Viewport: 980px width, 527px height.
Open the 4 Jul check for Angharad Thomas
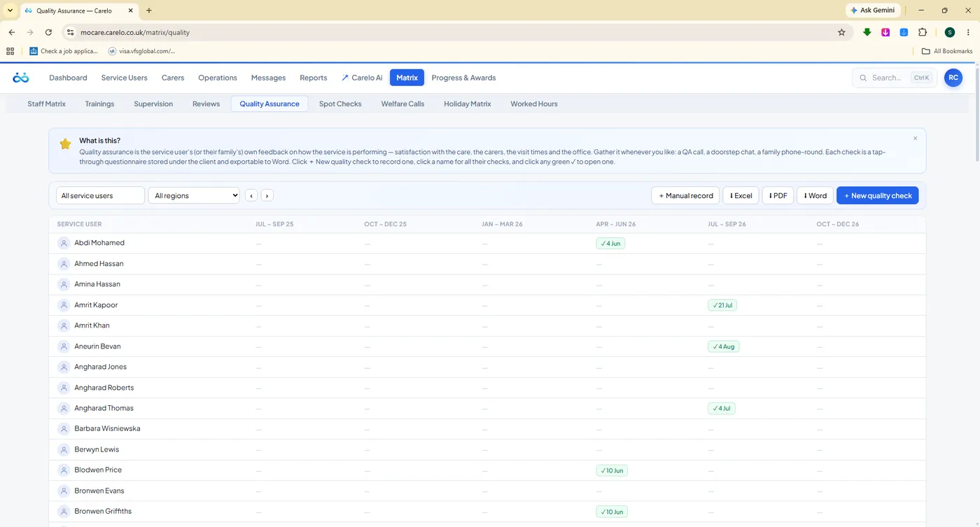click(x=722, y=409)
